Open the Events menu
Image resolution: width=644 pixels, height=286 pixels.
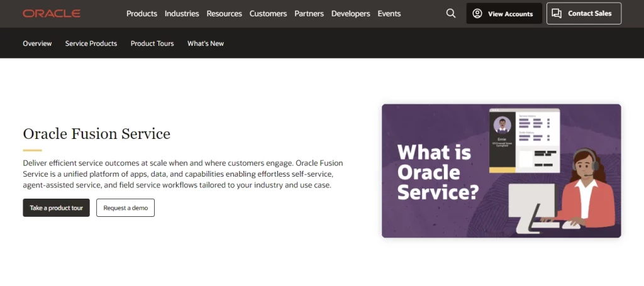coord(389,14)
